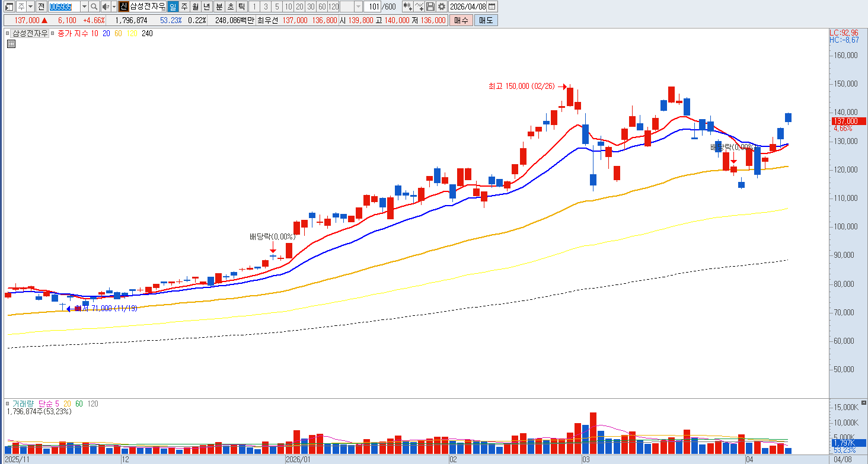Image resolution: width=868 pixels, height=464 pixels.
Task: Open the dropdown next to speaker icon
Action: click(x=114, y=7)
